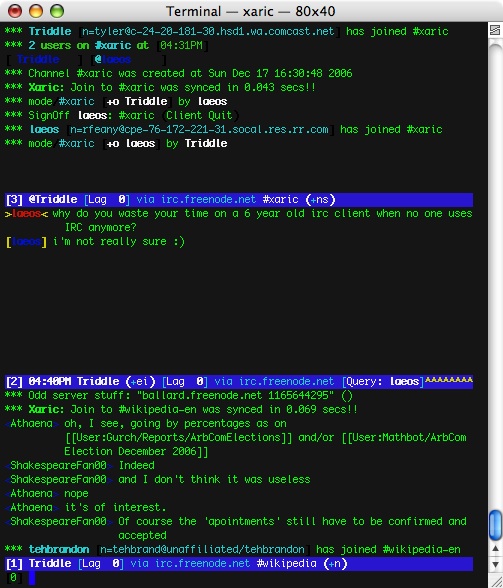Click the blue scrollbar thumb
503x588 pixels.
point(495,525)
